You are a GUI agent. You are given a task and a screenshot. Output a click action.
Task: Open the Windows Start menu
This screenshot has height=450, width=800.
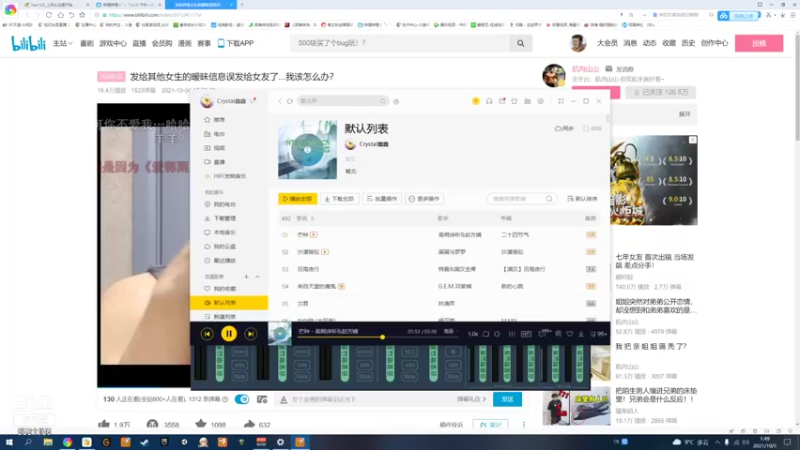[9, 442]
